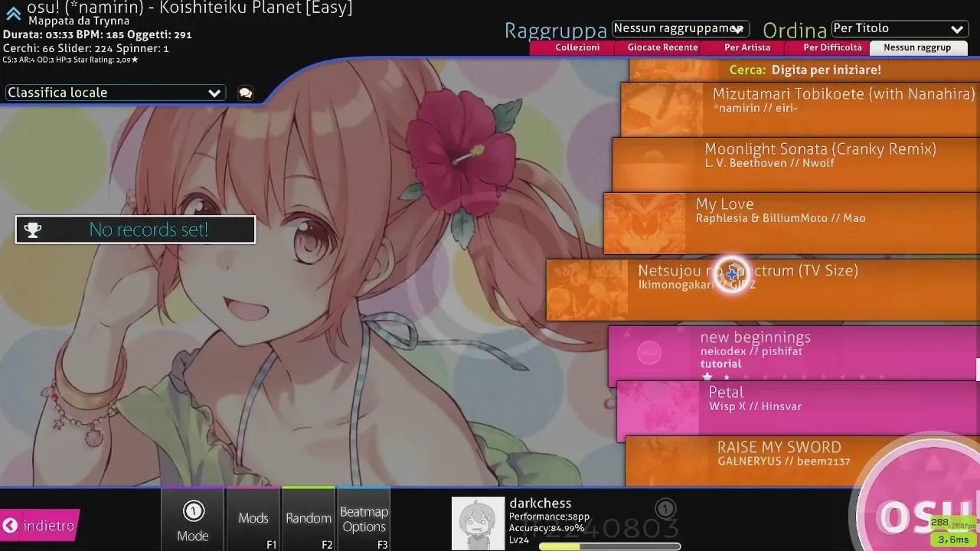Screen dimensions: 980x551
Task: Click the darkchess user avatar
Action: click(478, 523)
